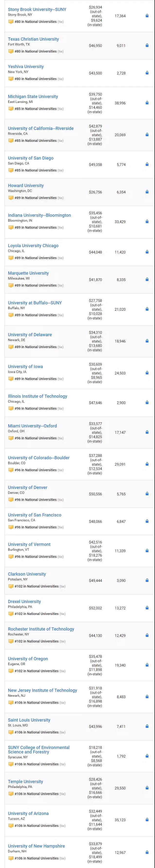This screenshot has height=868, width=155.
Task: Go to Loyola University Chicago page
Action: click(x=33, y=246)
